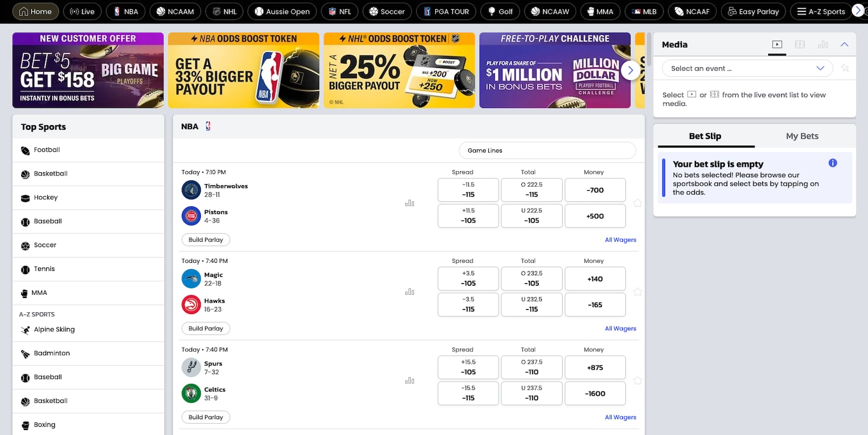Click the Celtics team logo

(x=191, y=393)
